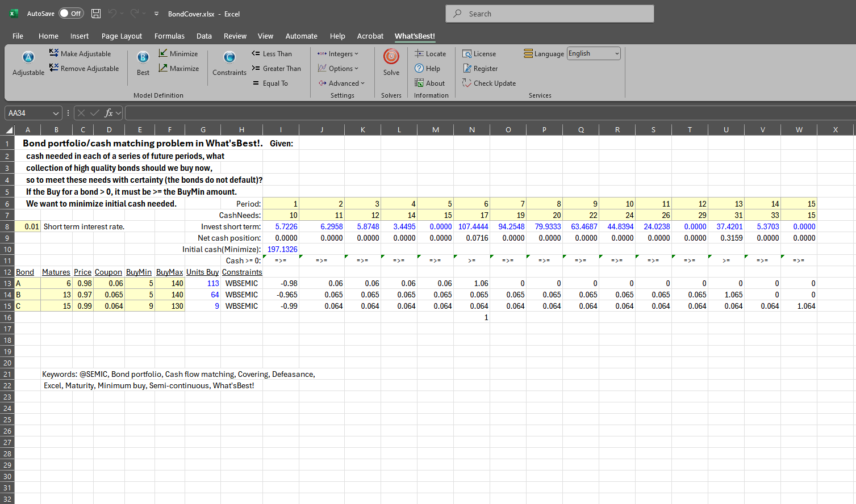Switch to the Acrobat tab
The image size is (856, 504).
coord(370,36)
